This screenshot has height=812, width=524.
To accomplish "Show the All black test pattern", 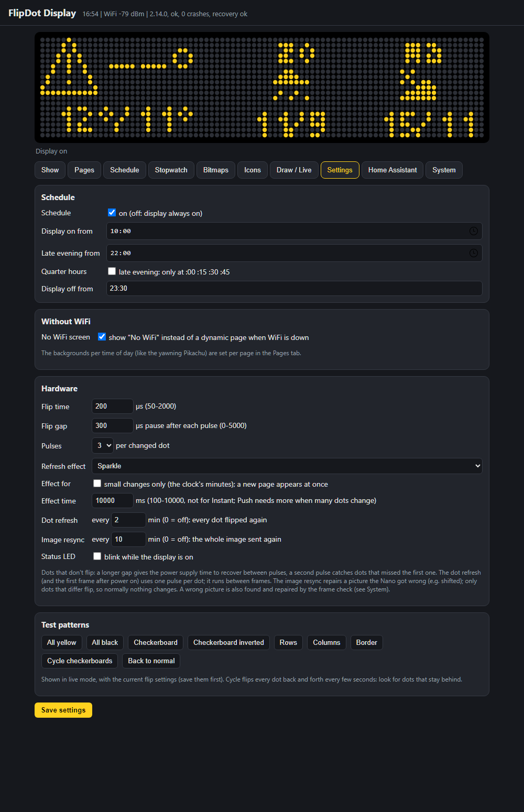I will 105,642.
